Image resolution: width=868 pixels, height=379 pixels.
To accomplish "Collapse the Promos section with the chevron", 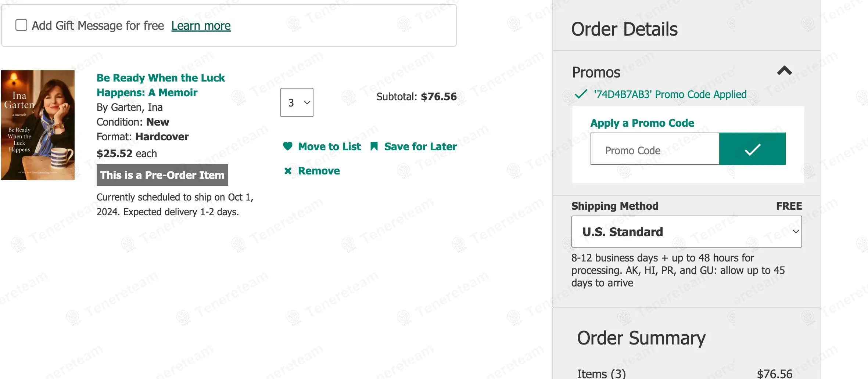I will (x=784, y=71).
